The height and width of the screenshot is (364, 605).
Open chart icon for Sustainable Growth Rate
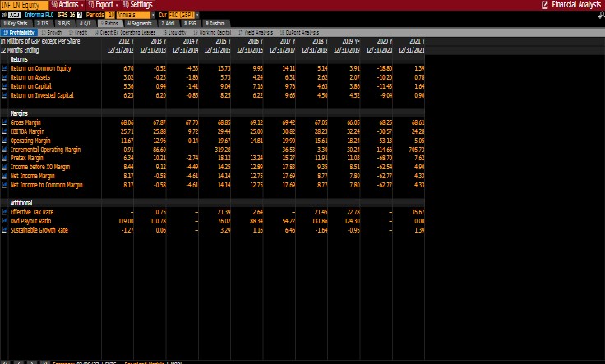tap(4, 230)
